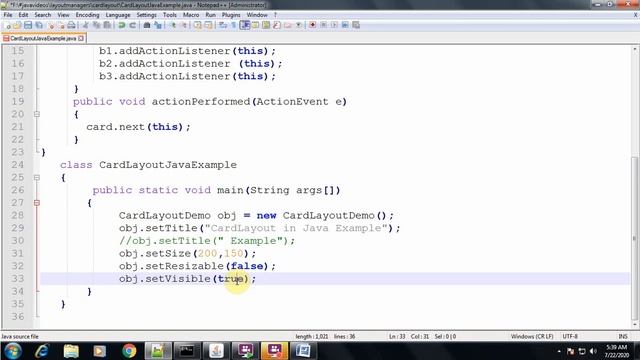Image resolution: width=640 pixels, height=360 pixels.
Task: Click the vertical scrollbar thumb
Action: click(x=635, y=238)
